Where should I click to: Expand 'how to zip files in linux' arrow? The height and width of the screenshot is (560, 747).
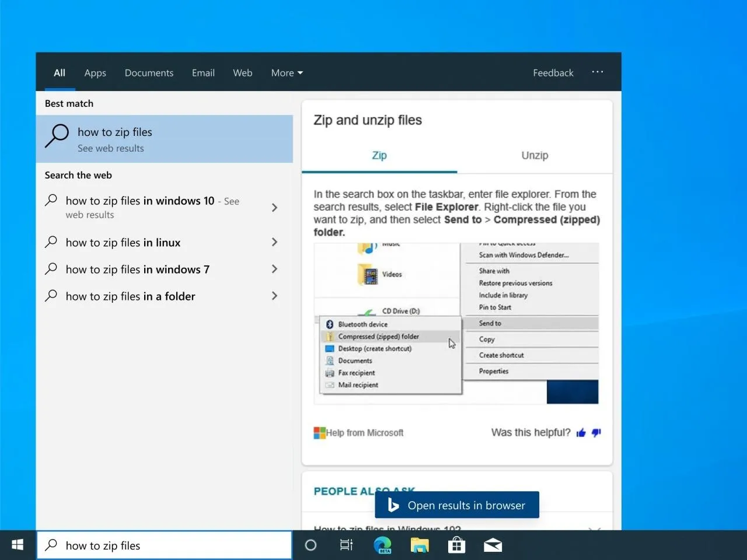click(274, 242)
